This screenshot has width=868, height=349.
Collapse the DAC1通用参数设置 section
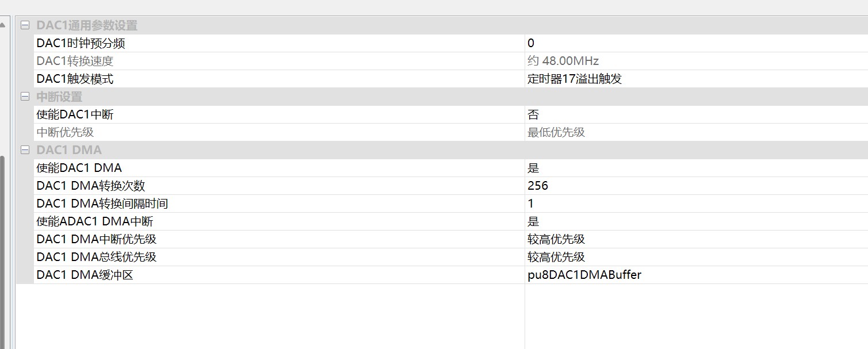coord(25,25)
